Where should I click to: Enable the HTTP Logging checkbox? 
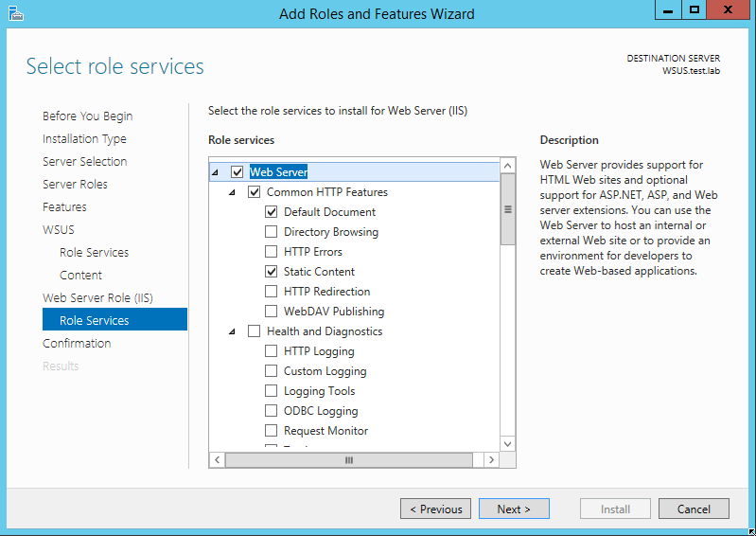(x=271, y=350)
